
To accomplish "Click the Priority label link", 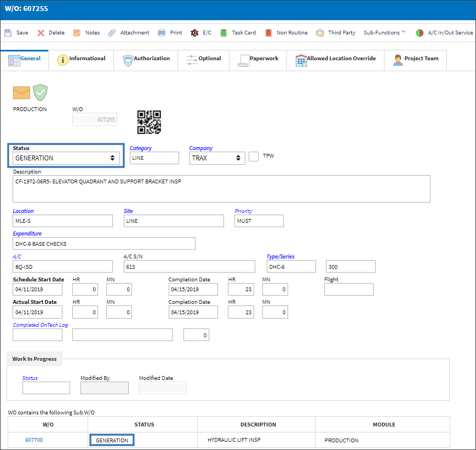I will pos(243,211).
